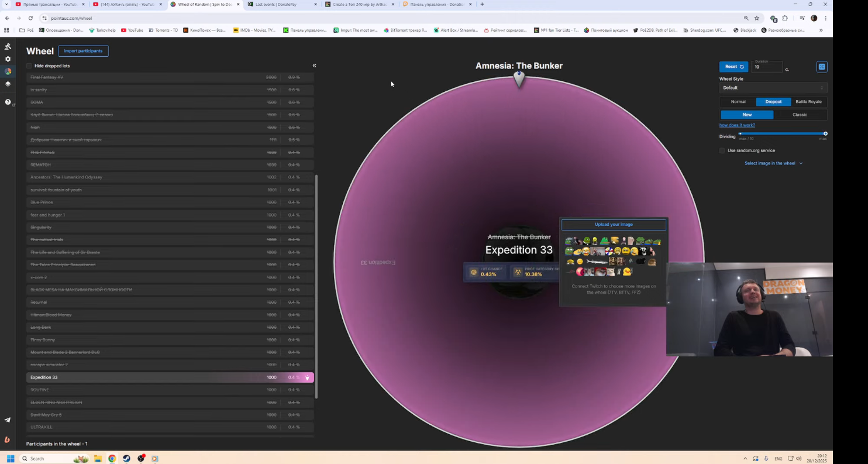Click the Upload your image button
This screenshot has height=464, width=868.
[614, 225]
